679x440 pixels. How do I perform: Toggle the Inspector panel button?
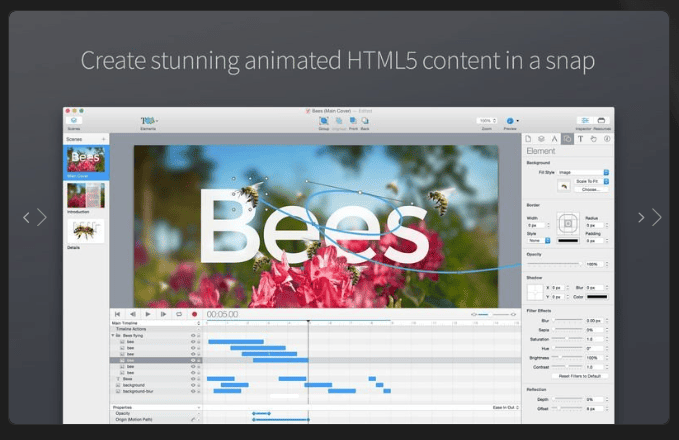point(585,120)
